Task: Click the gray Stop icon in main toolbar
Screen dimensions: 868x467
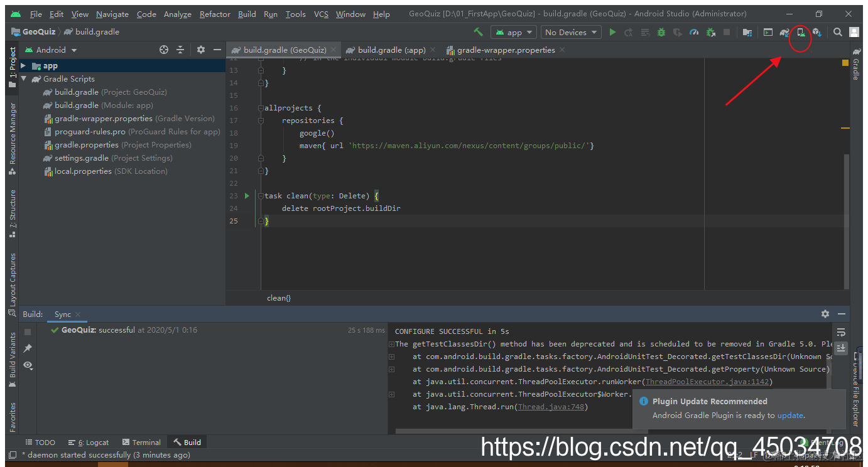Action: pyautogui.click(x=727, y=32)
